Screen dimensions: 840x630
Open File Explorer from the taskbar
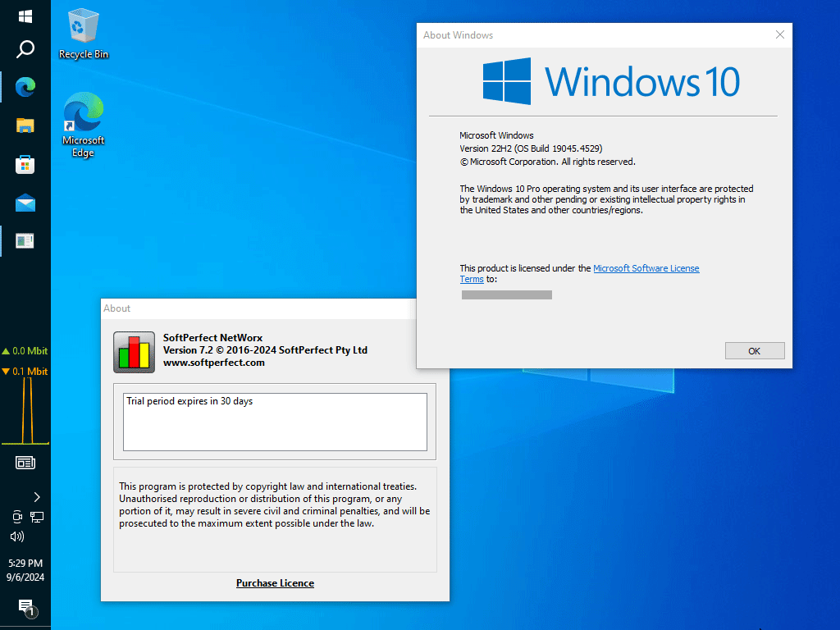pyautogui.click(x=25, y=126)
